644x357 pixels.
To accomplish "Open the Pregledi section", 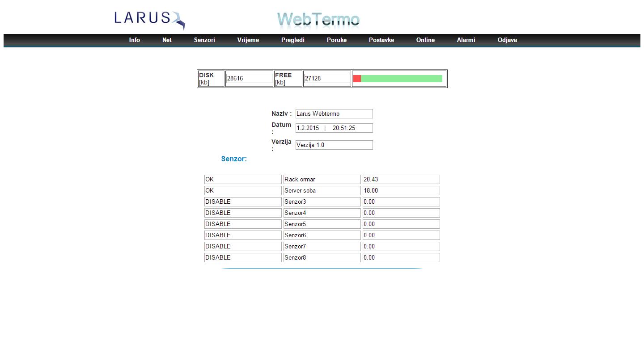I will [292, 40].
